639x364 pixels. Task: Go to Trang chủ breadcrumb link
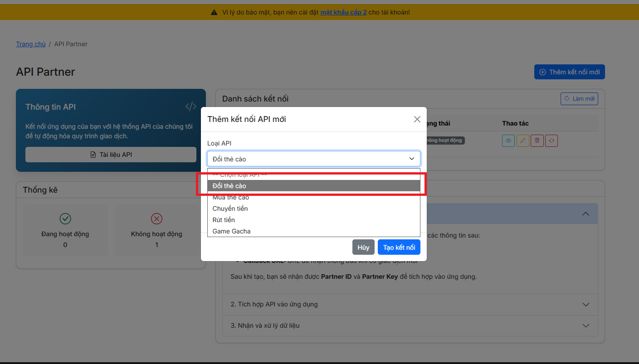pos(31,44)
